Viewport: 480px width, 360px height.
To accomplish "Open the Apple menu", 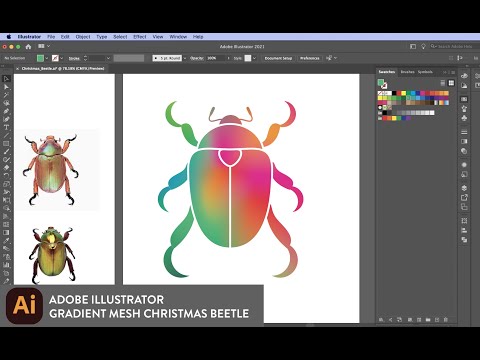I will [x=9, y=37].
